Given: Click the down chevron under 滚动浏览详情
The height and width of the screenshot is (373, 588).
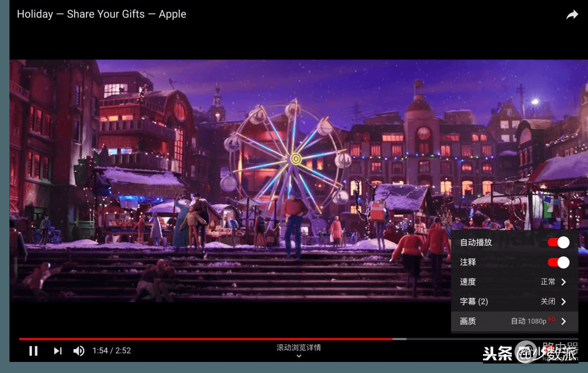Looking at the screenshot, I should pyautogui.click(x=299, y=356).
